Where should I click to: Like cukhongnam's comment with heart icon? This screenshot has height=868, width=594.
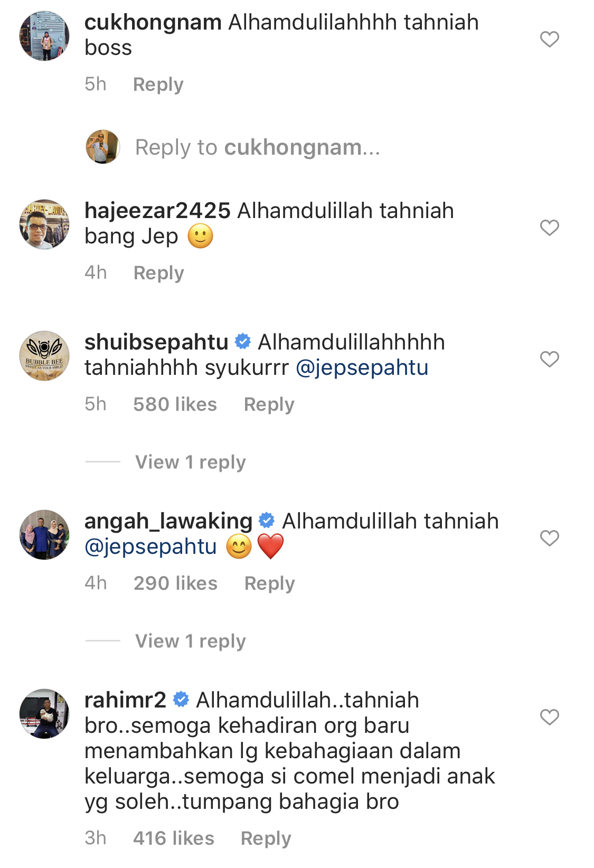coord(549,39)
